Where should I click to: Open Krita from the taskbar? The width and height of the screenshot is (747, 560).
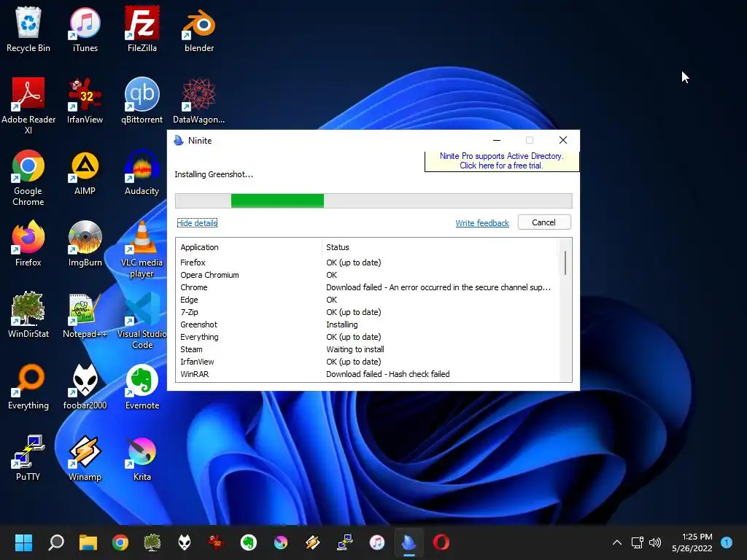click(281, 542)
